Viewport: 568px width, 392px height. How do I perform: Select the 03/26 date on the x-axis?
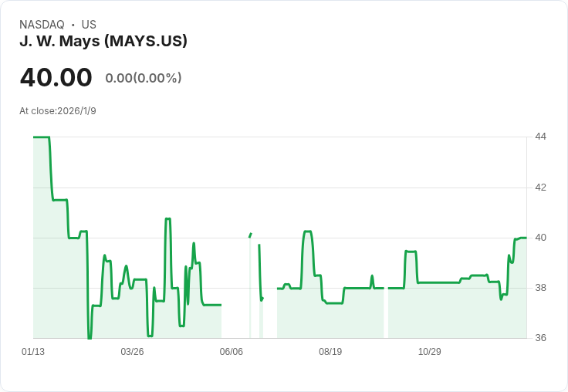pyautogui.click(x=132, y=352)
